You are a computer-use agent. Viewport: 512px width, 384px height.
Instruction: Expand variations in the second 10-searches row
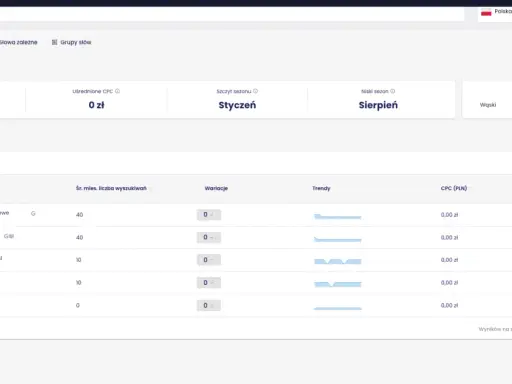point(209,283)
